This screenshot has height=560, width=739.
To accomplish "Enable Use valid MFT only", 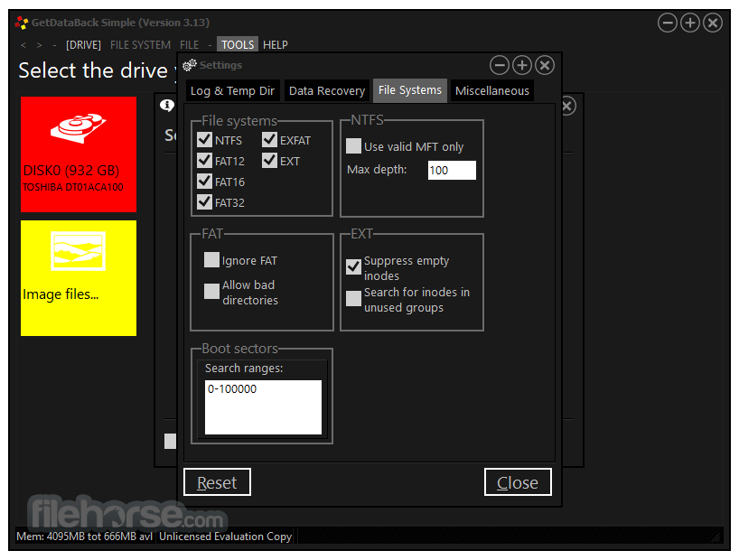I will tap(353, 145).
